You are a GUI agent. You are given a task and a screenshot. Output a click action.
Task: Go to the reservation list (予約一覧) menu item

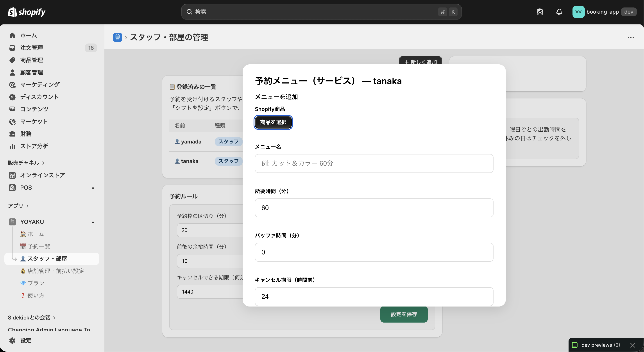tap(39, 246)
